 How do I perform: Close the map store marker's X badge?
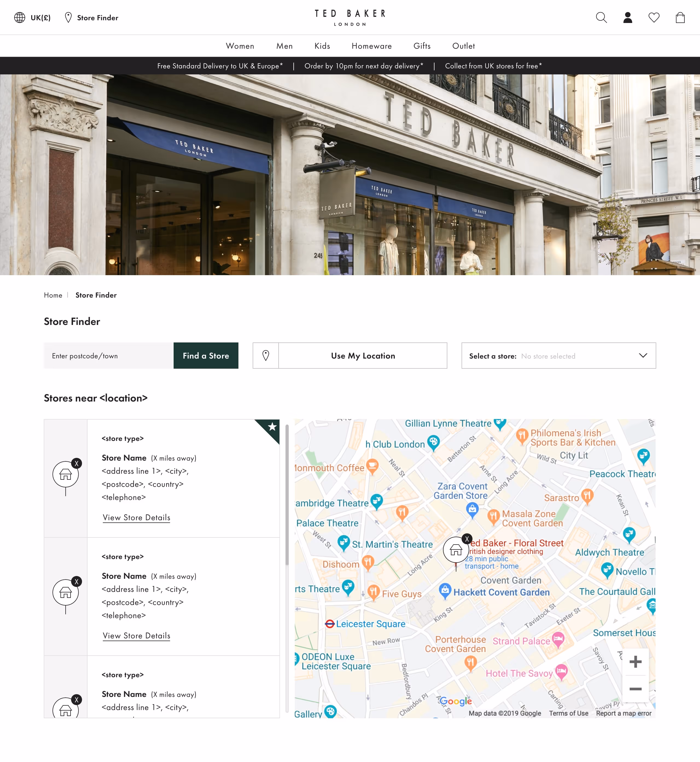[467, 539]
